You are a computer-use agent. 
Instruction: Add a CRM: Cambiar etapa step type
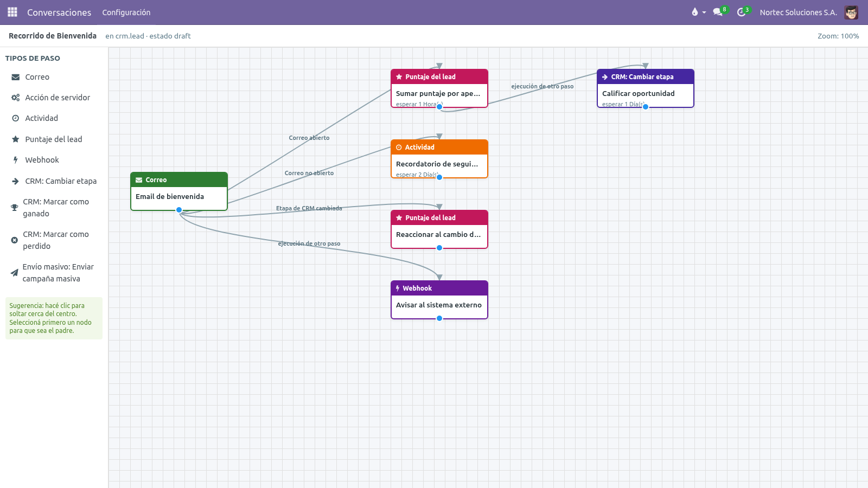pyautogui.click(x=54, y=181)
